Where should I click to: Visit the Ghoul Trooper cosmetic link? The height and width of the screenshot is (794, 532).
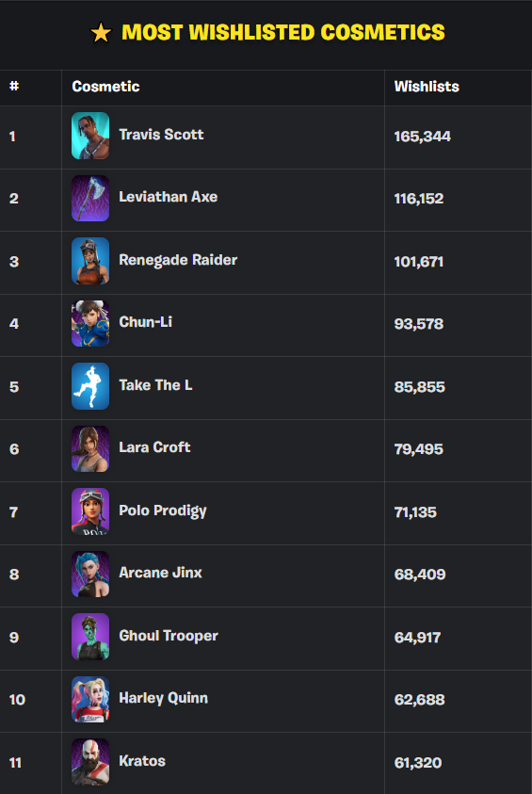(168, 636)
